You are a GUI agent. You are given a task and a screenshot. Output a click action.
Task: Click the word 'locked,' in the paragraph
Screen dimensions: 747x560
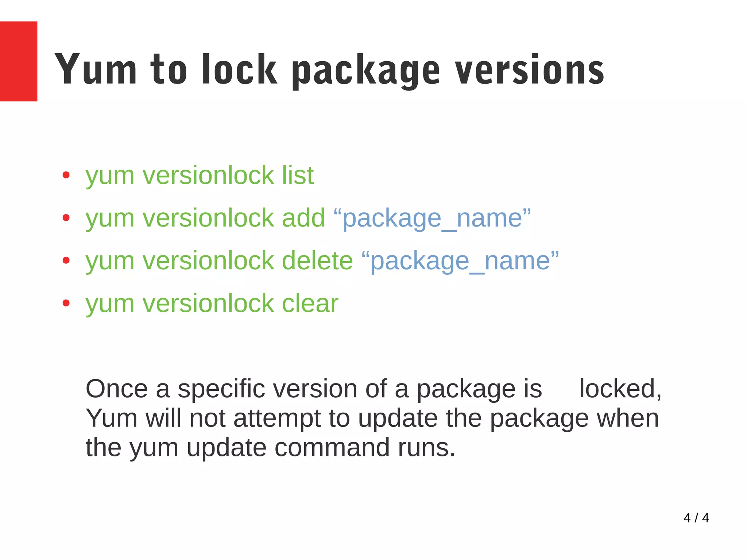[x=620, y=389]
